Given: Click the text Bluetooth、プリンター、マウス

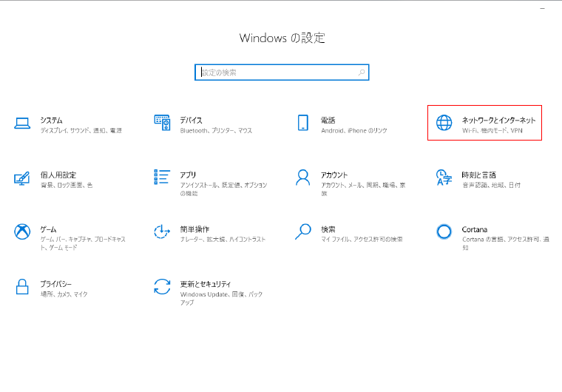Looking at the screenshot, I should coord(216,131).
